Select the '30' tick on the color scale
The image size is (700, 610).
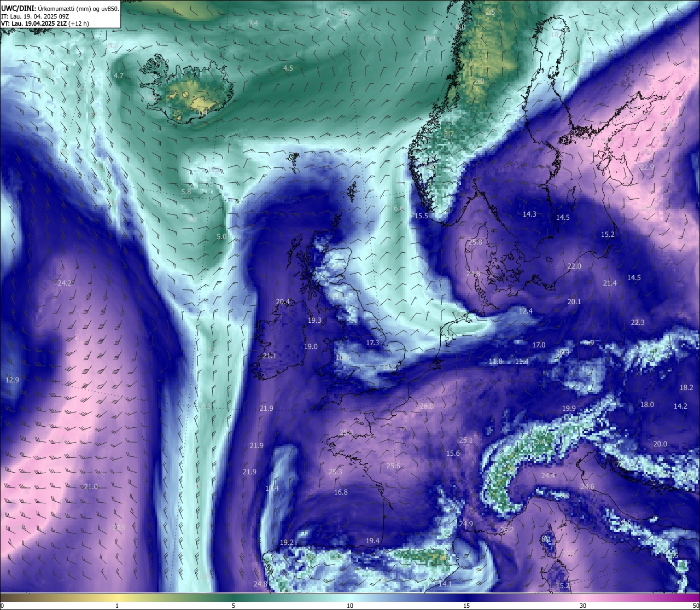(x=583, y=605)
